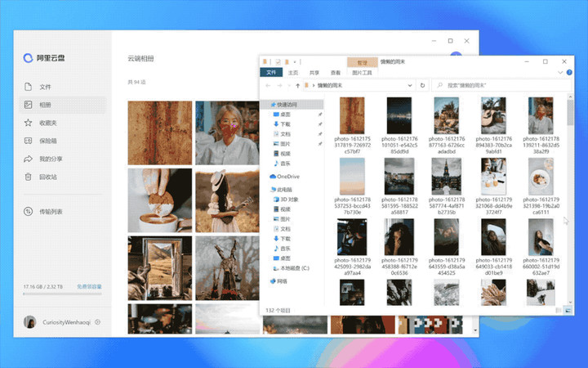Switch to the 查看 tab in Explorer
Viewport: 588px width, 368px height.
pyautogui.click(x=336, y=73)
